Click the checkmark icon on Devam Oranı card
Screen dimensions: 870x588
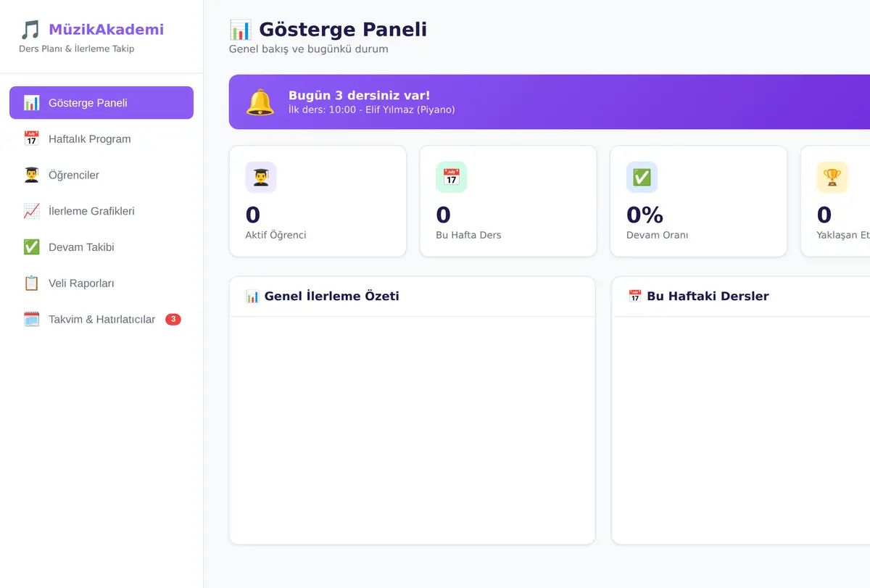642,178
